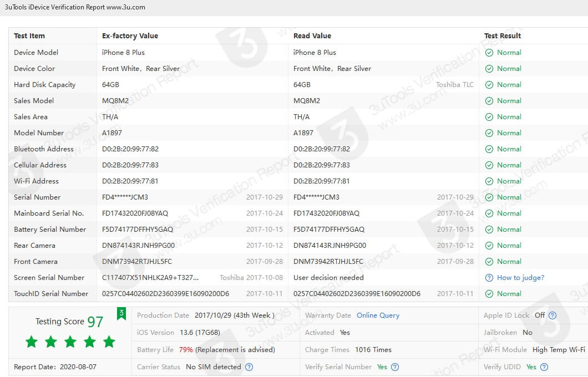Click the green 3uTools badge by Testing Score

(x=121, y=314)
